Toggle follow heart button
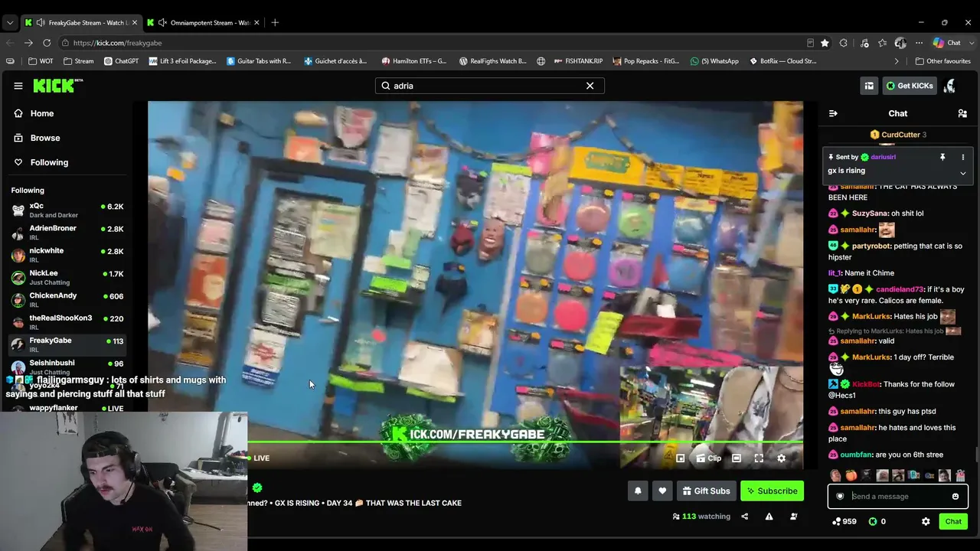The width and height of the screenshot is (980, 551). 662,491
